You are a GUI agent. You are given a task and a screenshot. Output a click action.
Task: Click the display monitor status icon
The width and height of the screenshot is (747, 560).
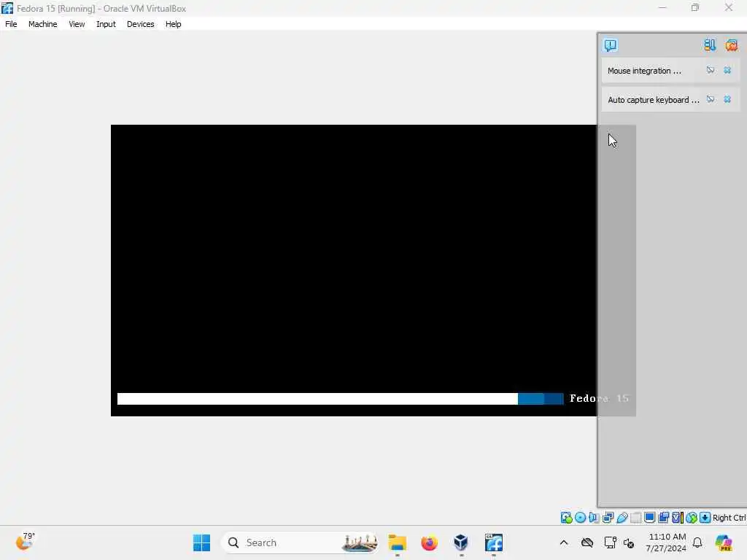click(649, 518)
